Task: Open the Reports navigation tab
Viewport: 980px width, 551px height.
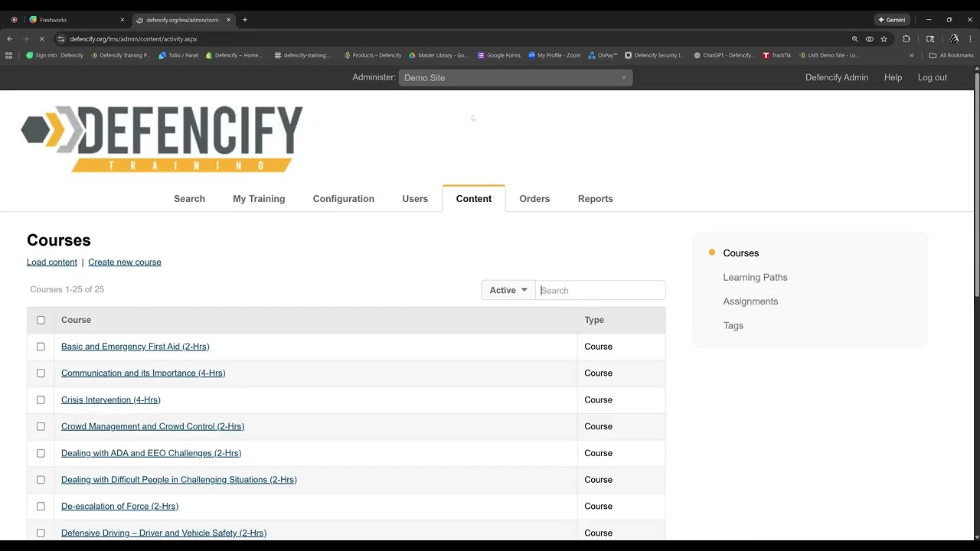Action: (x=596, y=199)
